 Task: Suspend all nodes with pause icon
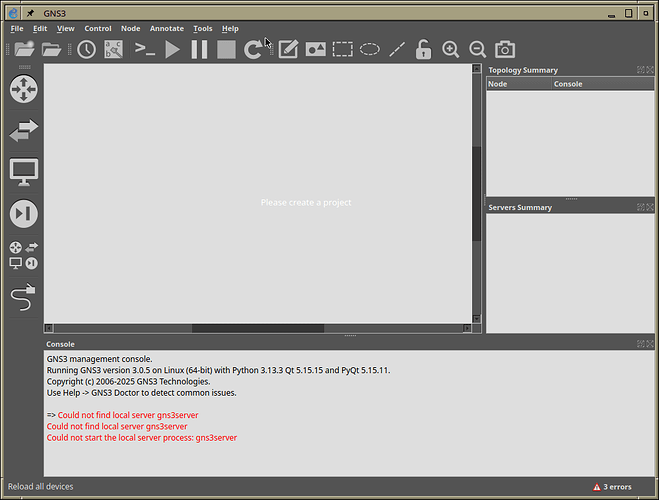click(199, 49)
